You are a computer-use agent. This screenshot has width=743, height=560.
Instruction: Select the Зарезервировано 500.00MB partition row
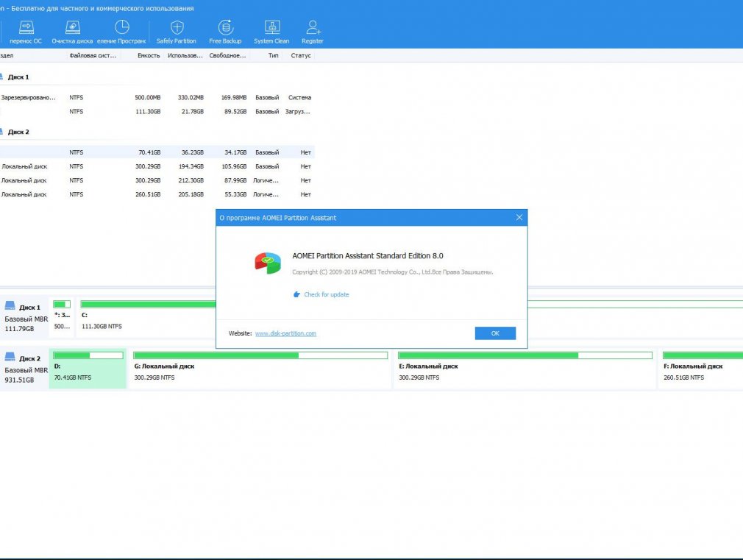click(157, 98)
